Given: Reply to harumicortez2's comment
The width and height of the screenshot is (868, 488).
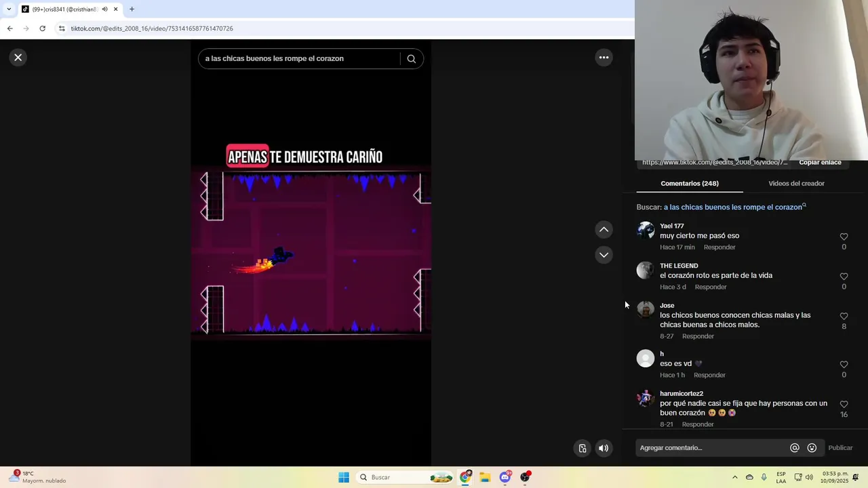Looking at the screenshot, I should tap(698, 425).
